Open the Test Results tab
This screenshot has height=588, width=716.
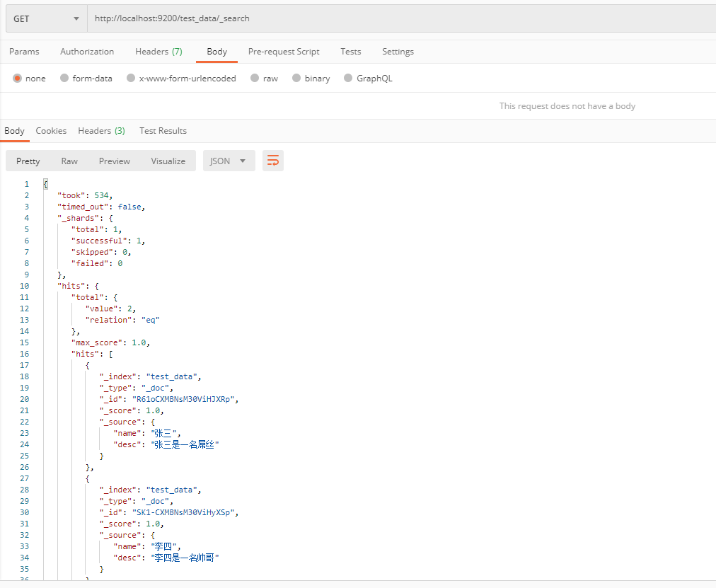163,131
